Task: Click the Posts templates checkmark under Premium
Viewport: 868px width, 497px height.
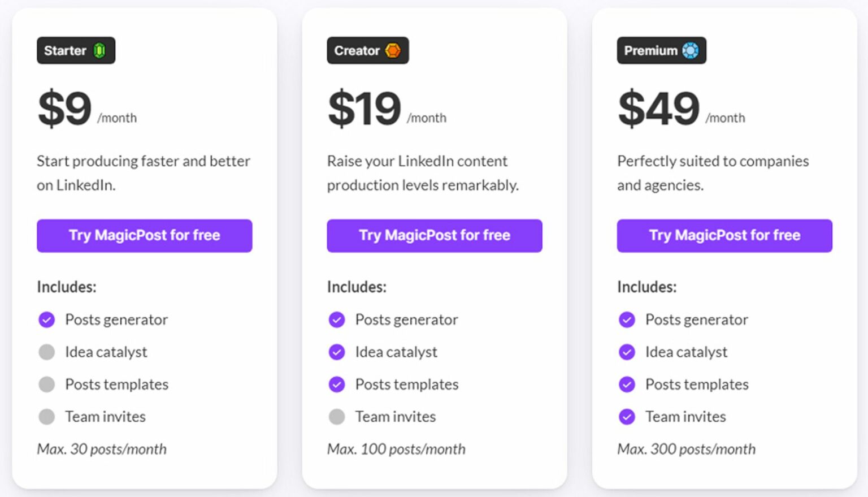Action: pyautogui.click(x=627, y=384)
